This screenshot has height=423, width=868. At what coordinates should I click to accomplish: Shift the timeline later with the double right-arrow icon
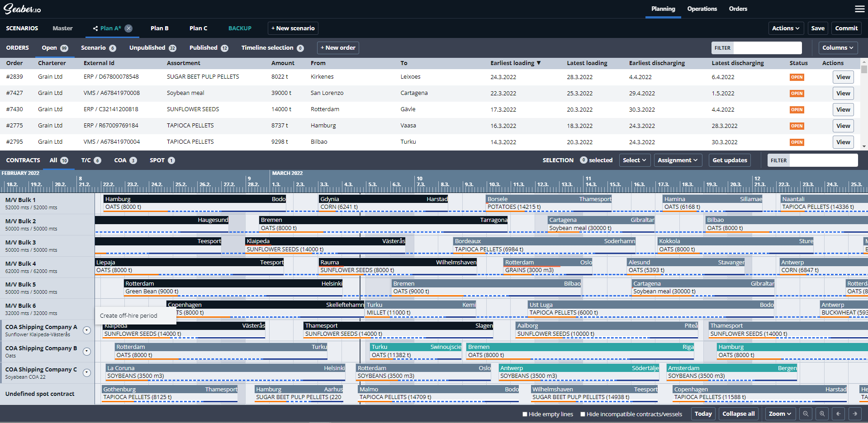(855, 414)
